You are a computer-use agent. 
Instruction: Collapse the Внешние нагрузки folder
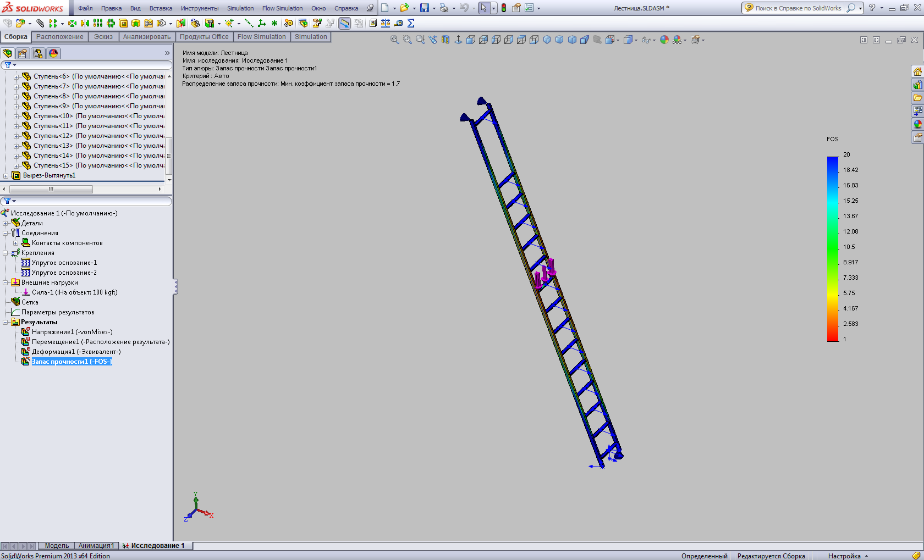point(5,282)
